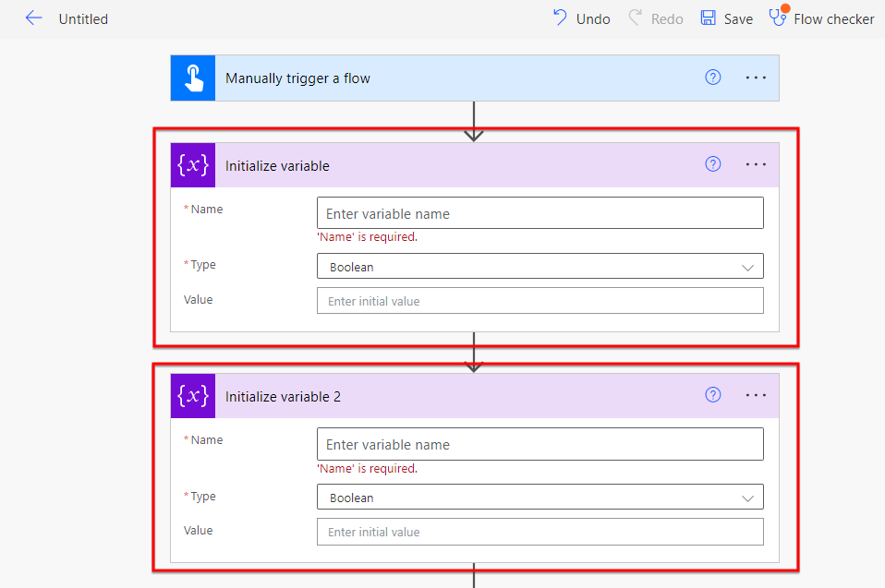Screen dimensions: 885x588
Task: Click the Manually trigger a flow hand icon
Action: tap(192, 78)
